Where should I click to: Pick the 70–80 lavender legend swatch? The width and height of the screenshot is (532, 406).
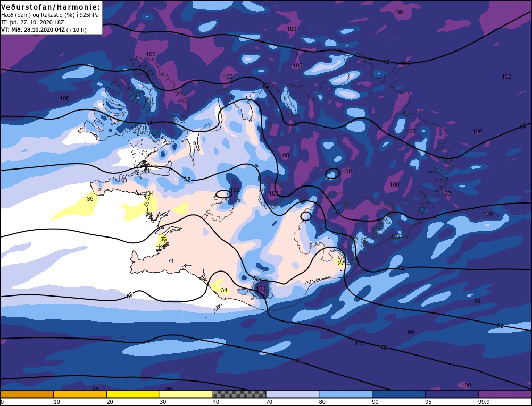(293, 394)
